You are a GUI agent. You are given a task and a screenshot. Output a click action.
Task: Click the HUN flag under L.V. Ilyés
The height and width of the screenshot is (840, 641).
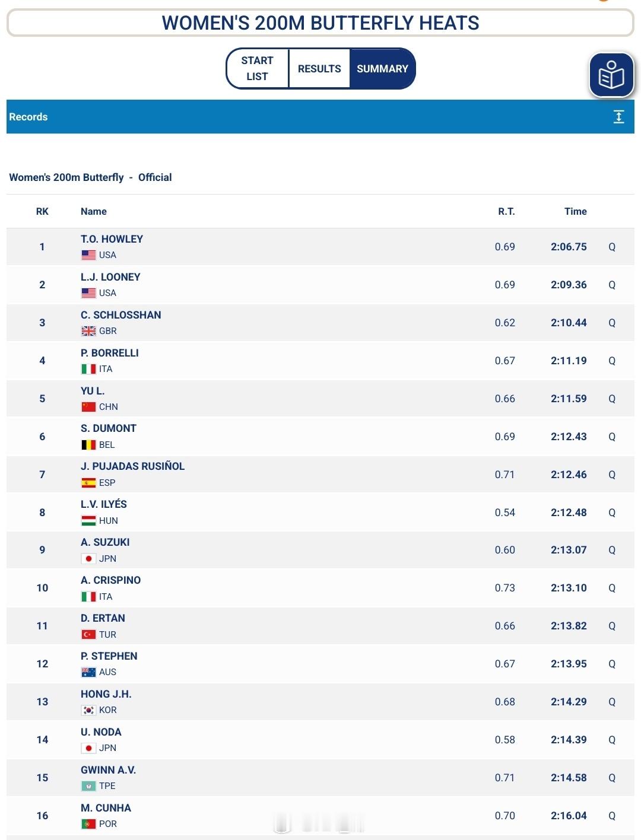click(x=88, y=521)
